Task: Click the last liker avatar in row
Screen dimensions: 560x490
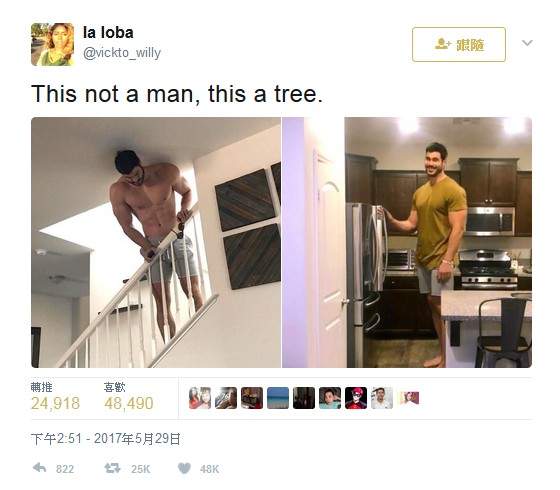Action: click(409, 398)
